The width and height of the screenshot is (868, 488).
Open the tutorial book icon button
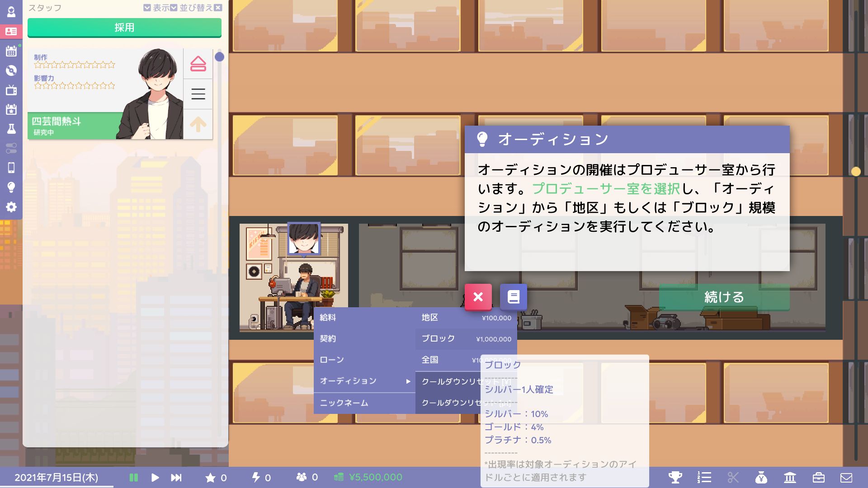pyautogui.click(x=513, y=297)
